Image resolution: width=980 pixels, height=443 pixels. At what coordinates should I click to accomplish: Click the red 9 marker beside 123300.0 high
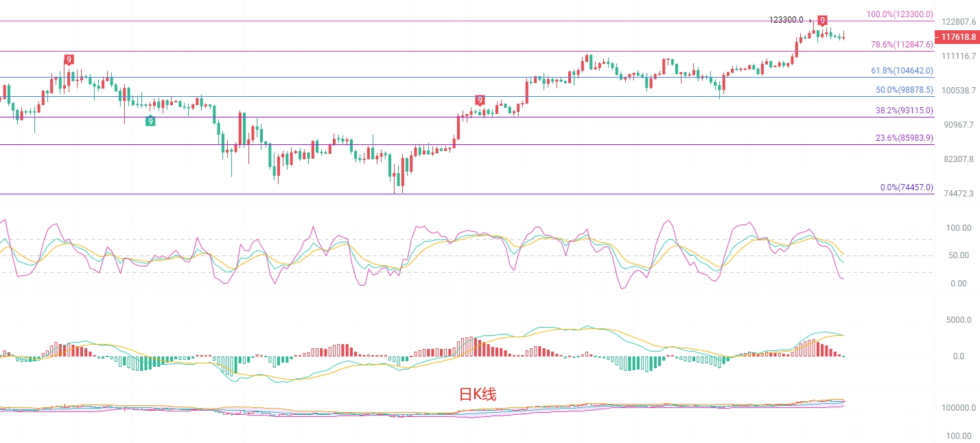822,21
